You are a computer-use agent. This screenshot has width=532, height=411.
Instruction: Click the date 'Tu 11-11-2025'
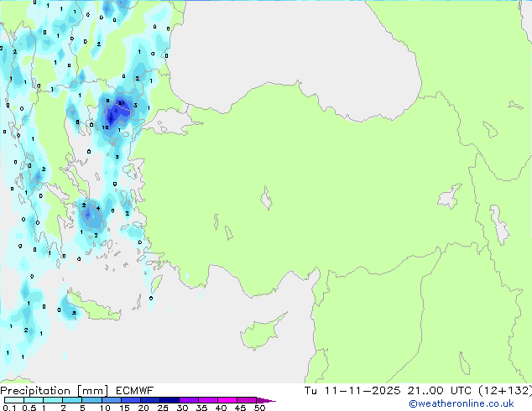coord(352,391)
